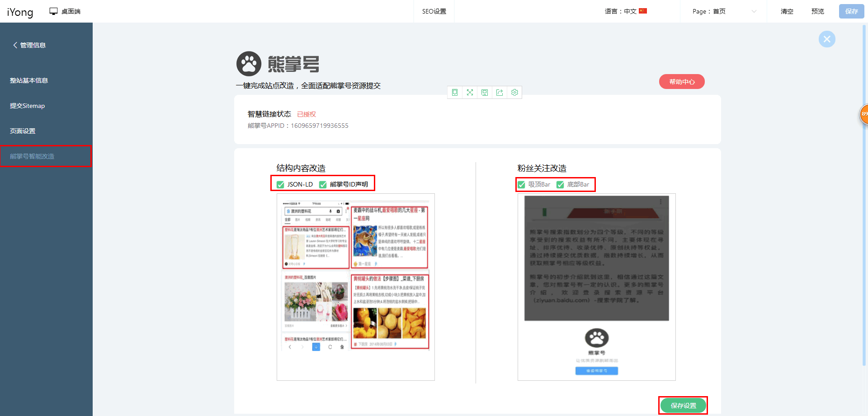Open 整站基本信息 in sidebar
Viewport: 868px width, 416px height.
point(29,80)
